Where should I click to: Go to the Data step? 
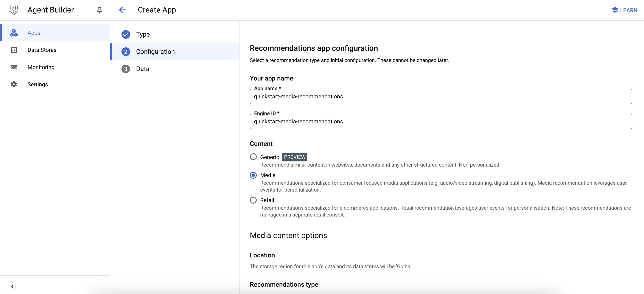(143, 69)
